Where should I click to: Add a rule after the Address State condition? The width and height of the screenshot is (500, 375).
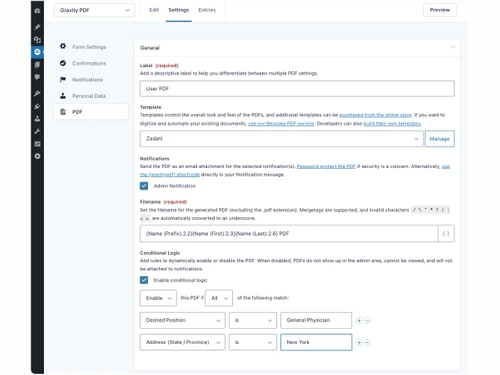point(359,342)
